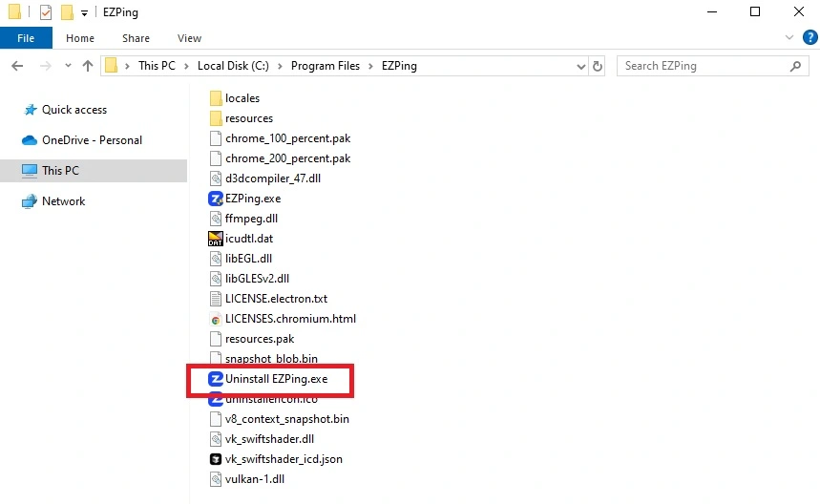Select Quick access in the navigation pane
The height and width of the screenshot is (504, 820).
[x=74, y=110]
